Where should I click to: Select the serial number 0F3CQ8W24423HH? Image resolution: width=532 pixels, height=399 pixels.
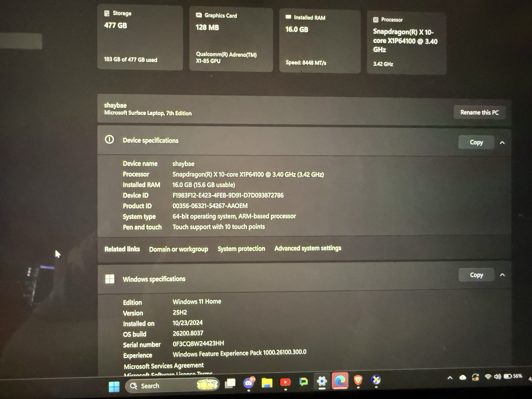click(198, 343)
